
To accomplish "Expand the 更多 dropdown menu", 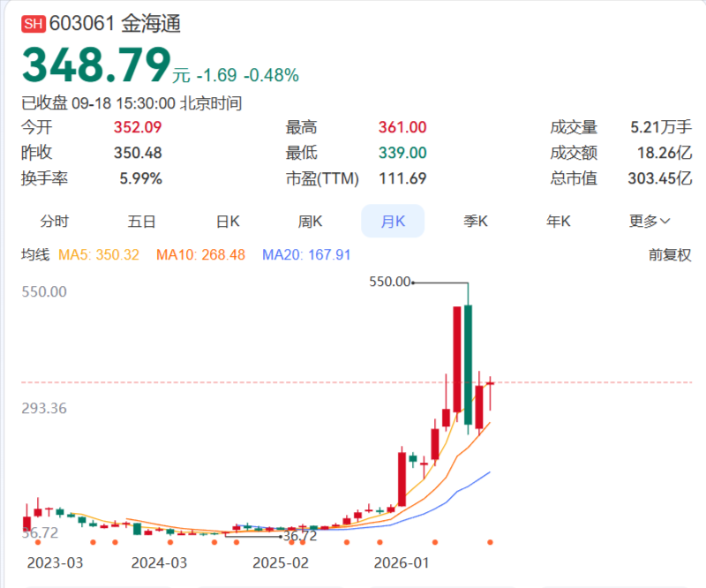I will pos(650,222).
